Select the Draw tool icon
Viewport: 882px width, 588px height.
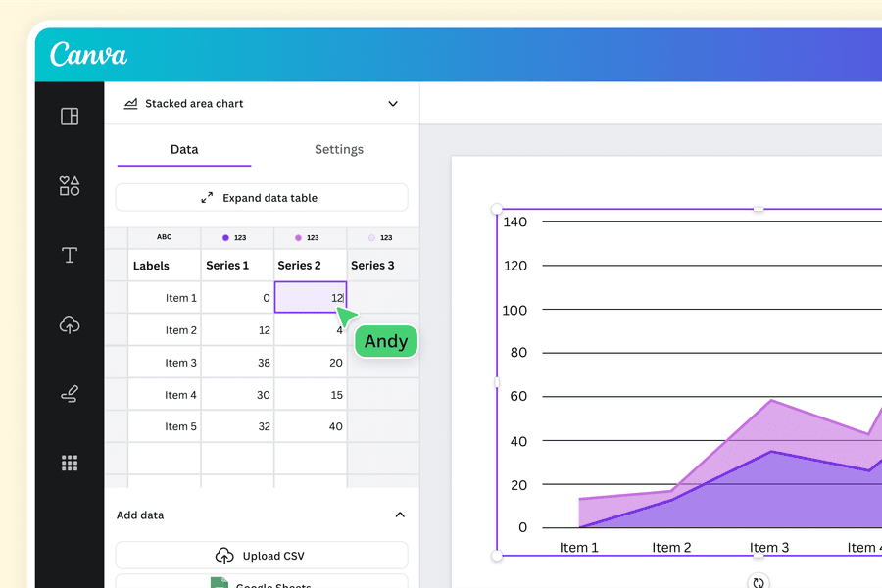point(70,394)
